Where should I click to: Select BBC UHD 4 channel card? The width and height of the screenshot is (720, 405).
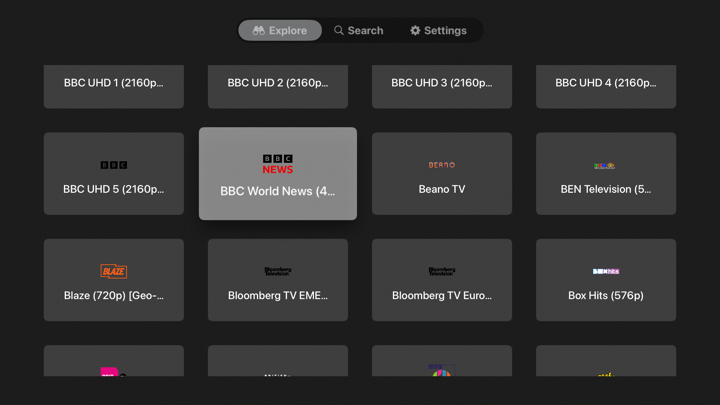click(606, 86)
